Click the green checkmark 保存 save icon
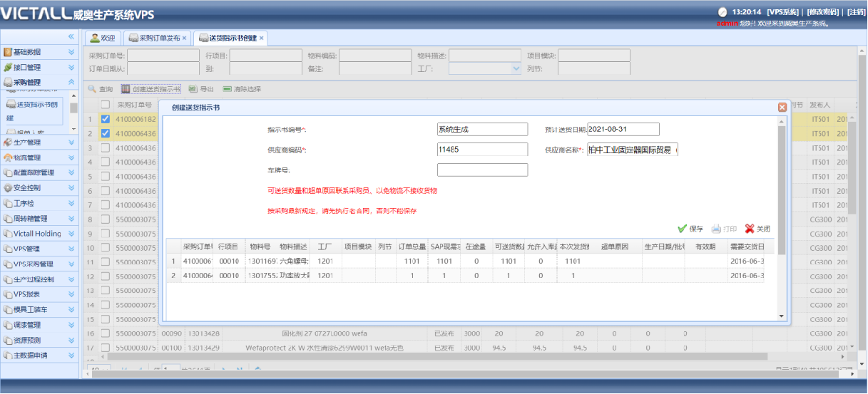The image size is (868, 394). 682,229
